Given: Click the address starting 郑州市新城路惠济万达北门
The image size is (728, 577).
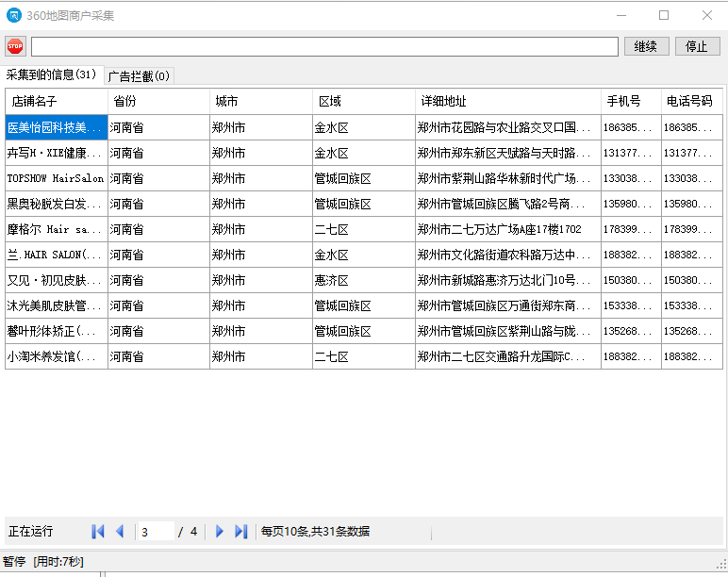Looking at the screenshot, I should (508, 280).
